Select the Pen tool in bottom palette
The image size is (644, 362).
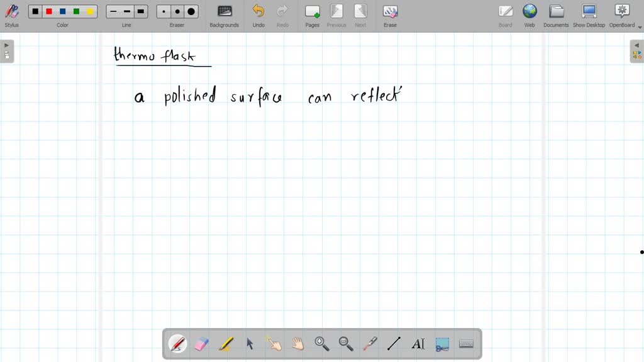point(178,344)
